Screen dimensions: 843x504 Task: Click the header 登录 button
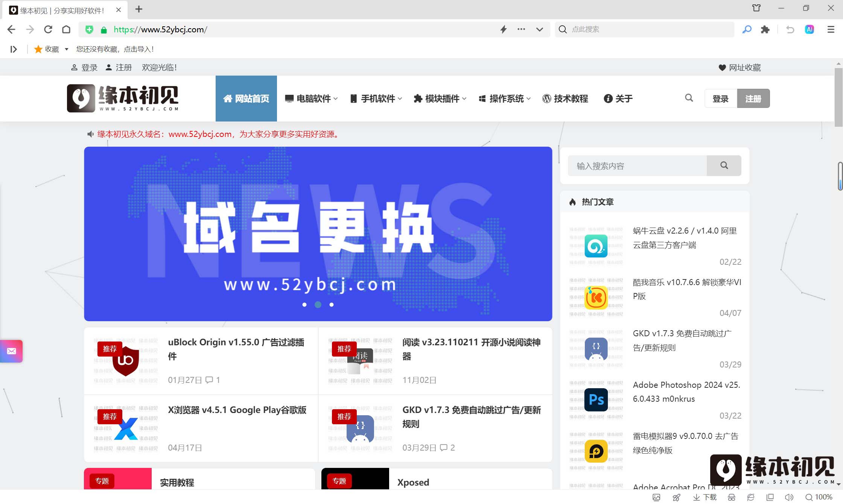tap(721, 99)
